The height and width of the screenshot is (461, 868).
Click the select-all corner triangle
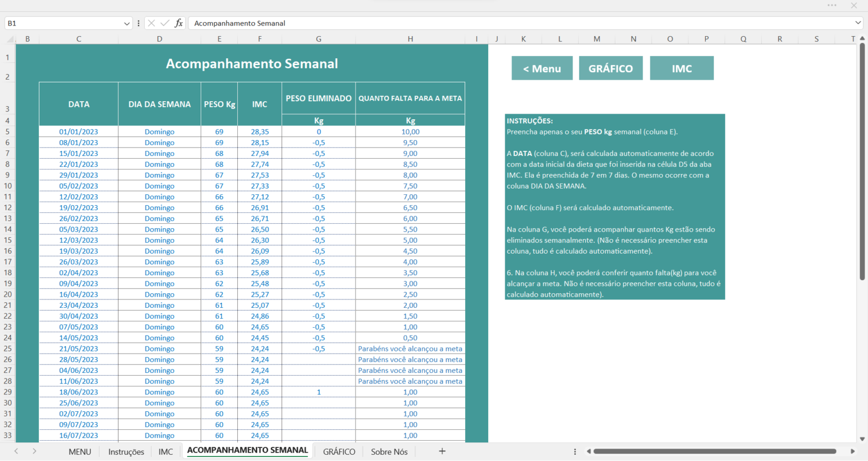pyautogui.click(x=10, y=39)
